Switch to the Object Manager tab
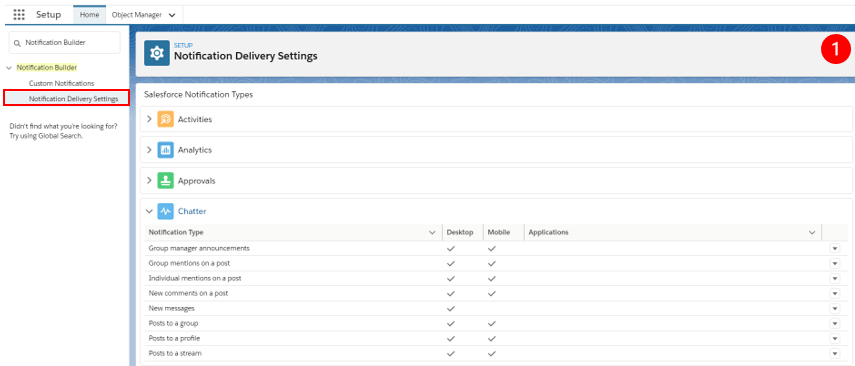The width and height of the screenshot is (855, 366). (x=137, y=15)
